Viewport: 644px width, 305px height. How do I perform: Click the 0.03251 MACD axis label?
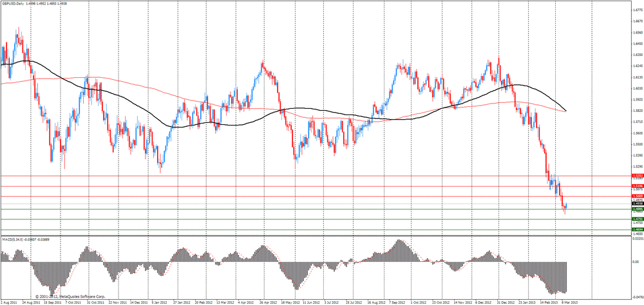point(638,238)
